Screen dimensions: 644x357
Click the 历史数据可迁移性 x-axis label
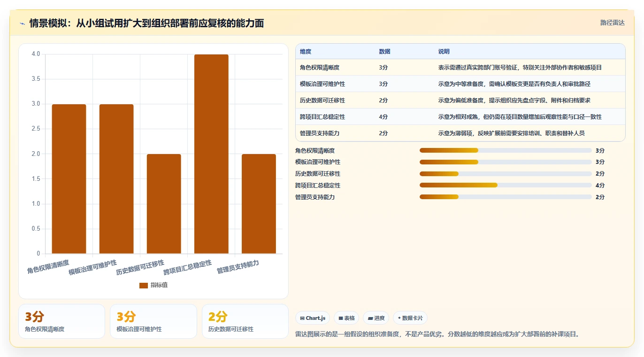coord(140,267)
